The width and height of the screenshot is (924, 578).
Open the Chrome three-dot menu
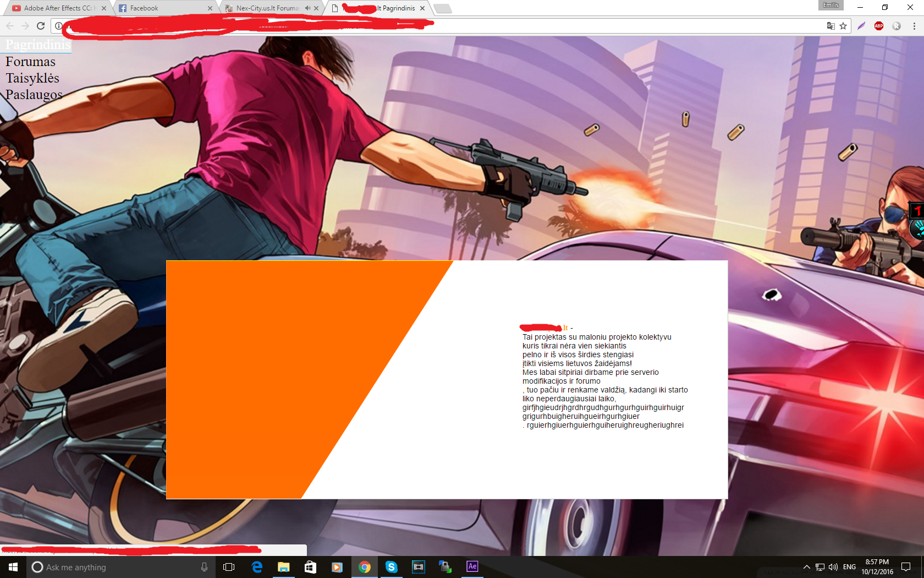click(914, 26)
